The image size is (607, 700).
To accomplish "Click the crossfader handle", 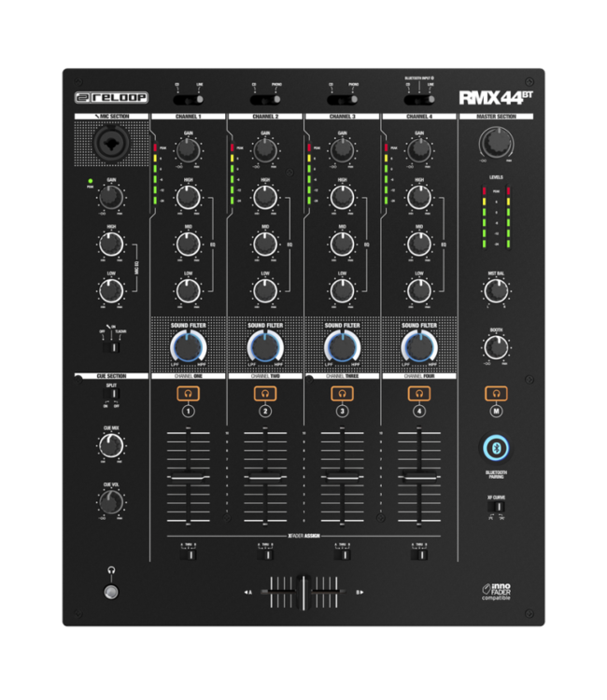I will point(303,593).
